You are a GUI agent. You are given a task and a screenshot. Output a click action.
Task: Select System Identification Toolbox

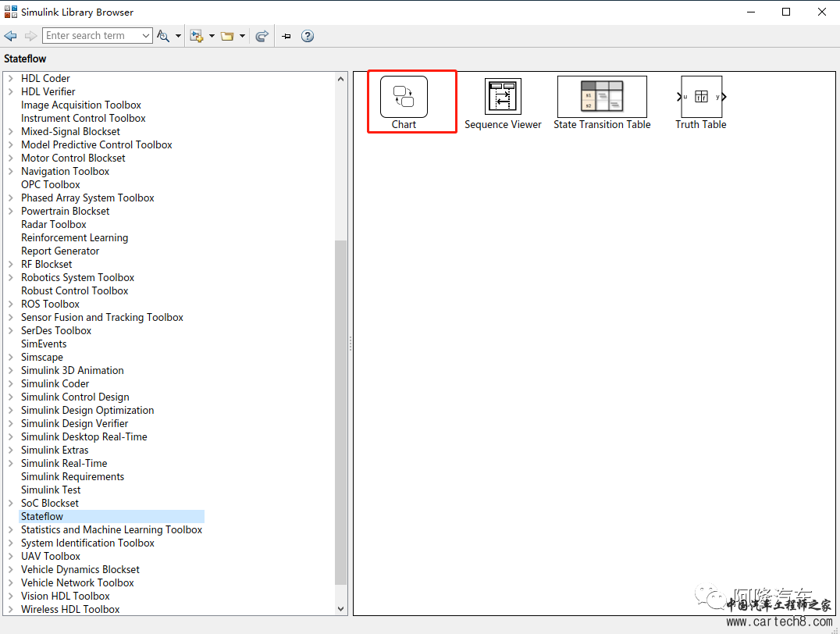pos(87,543)
